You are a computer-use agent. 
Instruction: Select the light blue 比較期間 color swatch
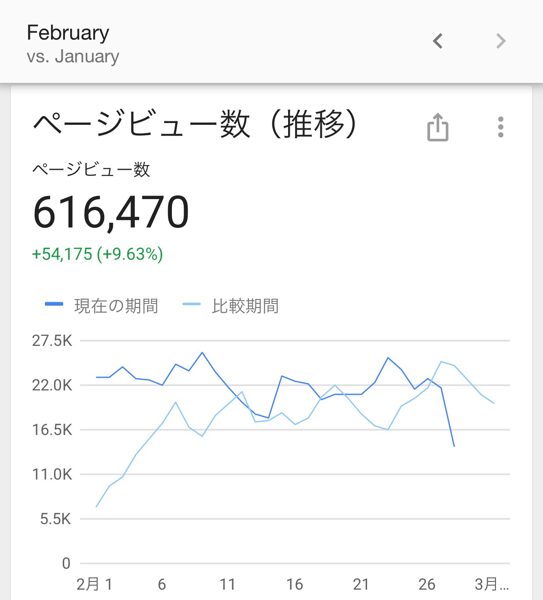(191, 304)
